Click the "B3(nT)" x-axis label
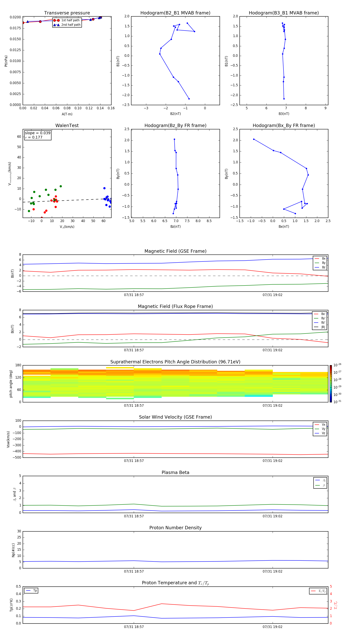The height and width of the screenshot is (644, 351). click(284, 114)
